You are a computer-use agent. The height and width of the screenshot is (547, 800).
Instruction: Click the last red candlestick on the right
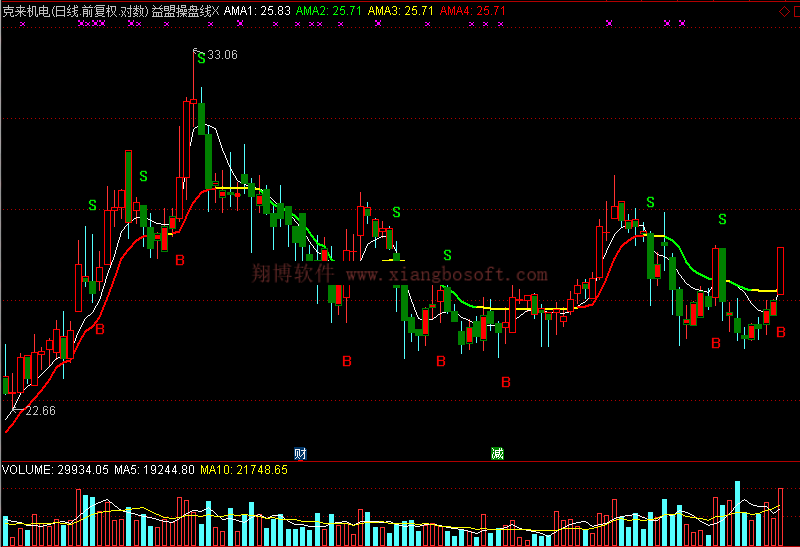(781, 271)
